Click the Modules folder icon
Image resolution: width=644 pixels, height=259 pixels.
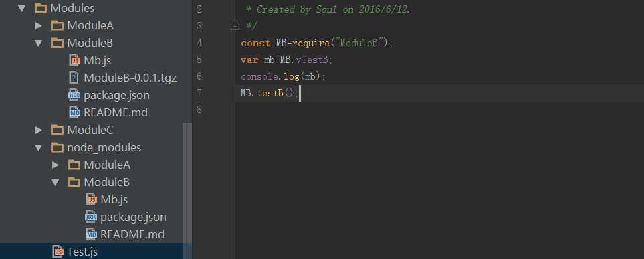(41, 8)
